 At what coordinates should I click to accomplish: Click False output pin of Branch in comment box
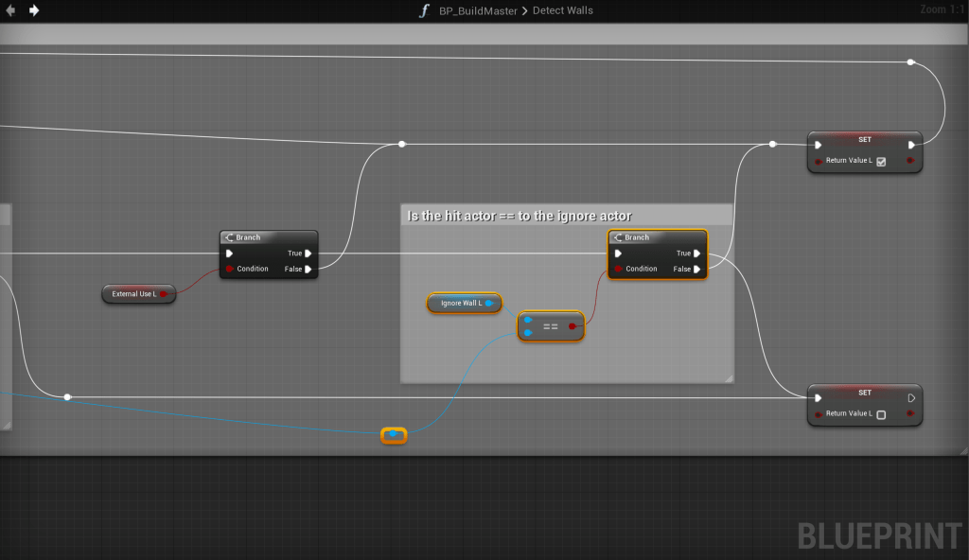[697, 270]
